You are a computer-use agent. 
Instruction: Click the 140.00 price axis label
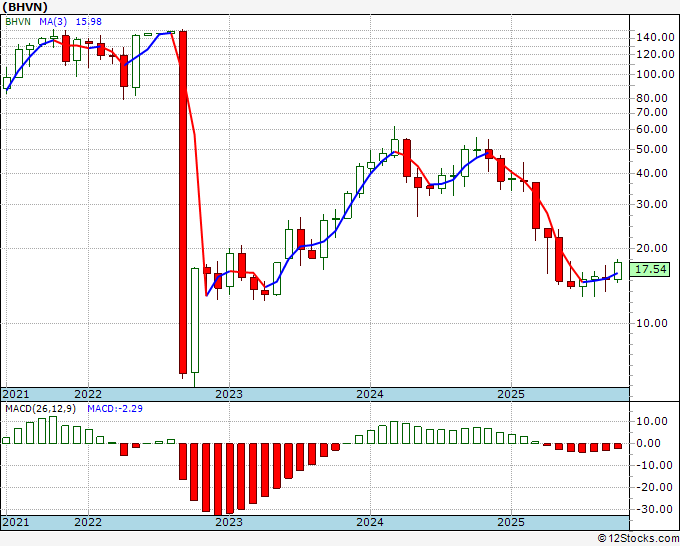(x=655, y=38)
